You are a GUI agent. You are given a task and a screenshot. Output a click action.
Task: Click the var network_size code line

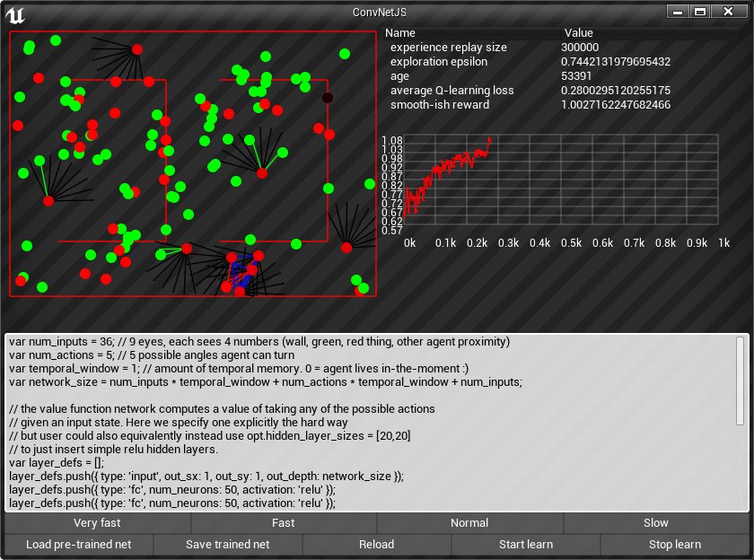coord(266,382)
